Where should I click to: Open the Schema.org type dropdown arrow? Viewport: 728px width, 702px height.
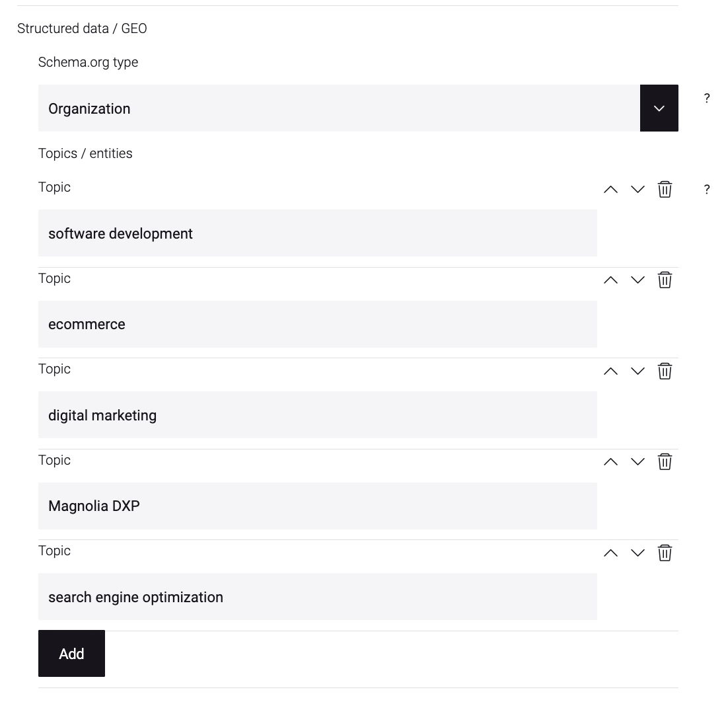[x=659, y=108]
